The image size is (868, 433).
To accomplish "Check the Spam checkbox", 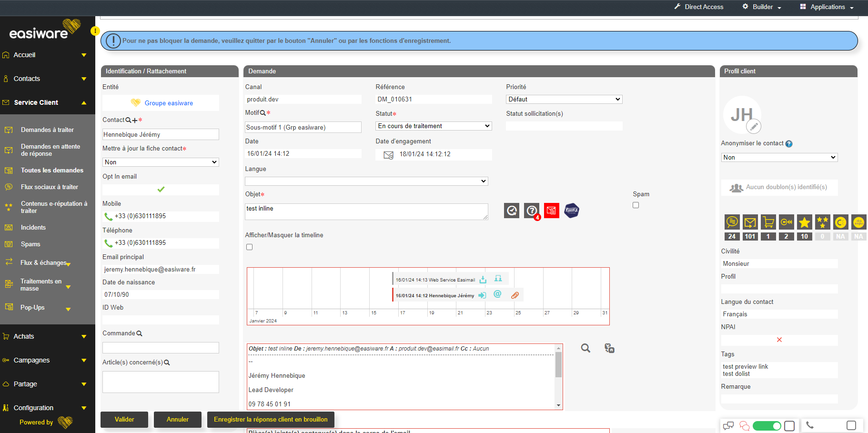I will [636, 205].
